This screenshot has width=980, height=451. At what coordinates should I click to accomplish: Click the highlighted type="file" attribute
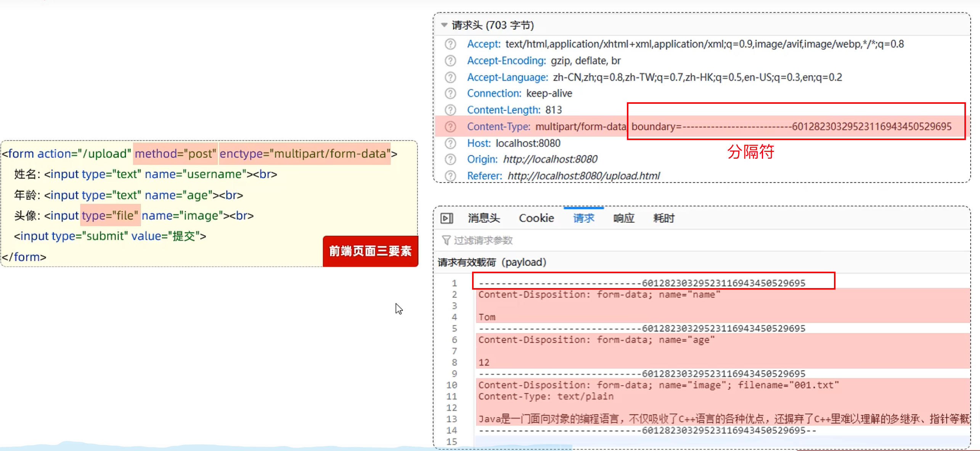point(110,216)
